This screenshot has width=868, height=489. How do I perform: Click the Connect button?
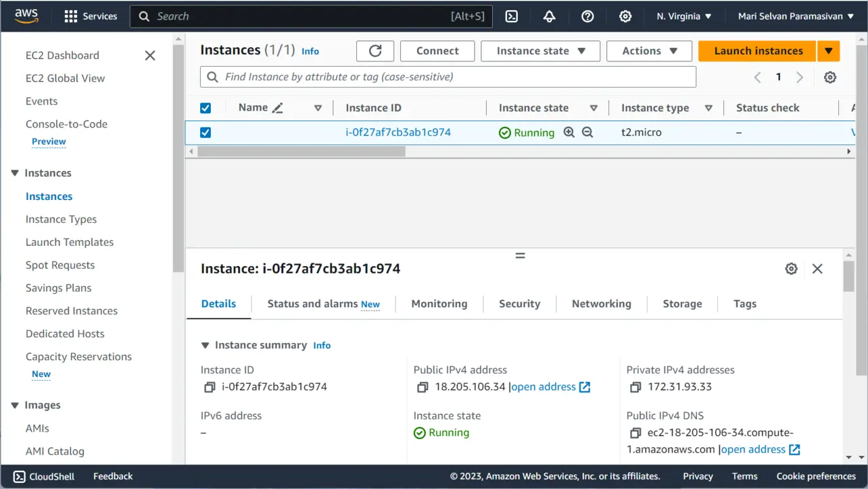(x=437, y=51)
